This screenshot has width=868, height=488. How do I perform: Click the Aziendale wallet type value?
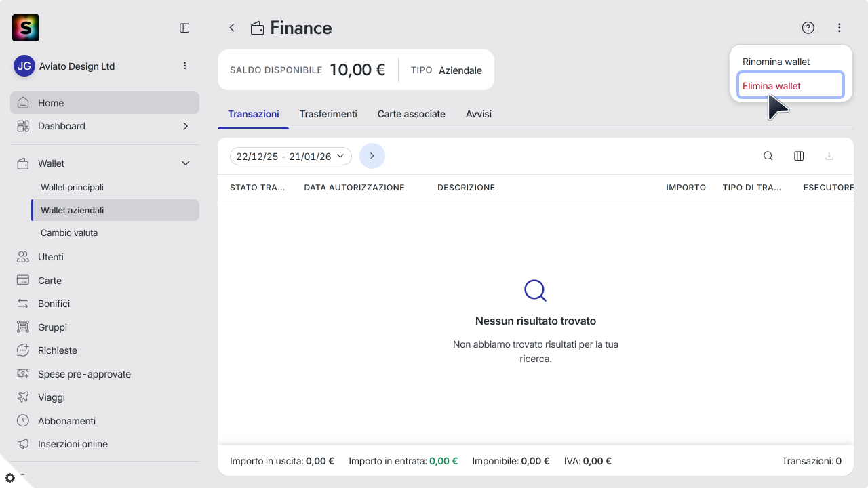coord(460,70)
